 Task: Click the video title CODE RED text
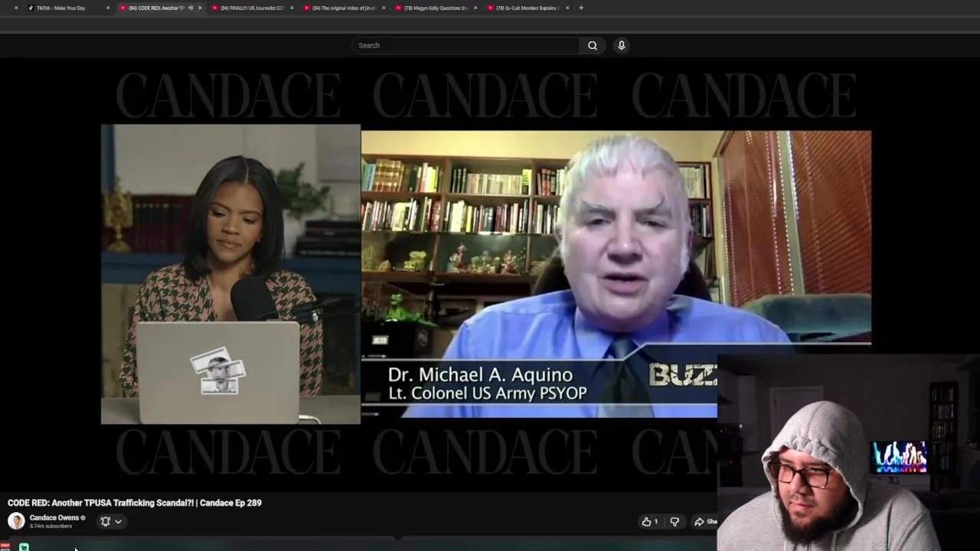[135, 503]
